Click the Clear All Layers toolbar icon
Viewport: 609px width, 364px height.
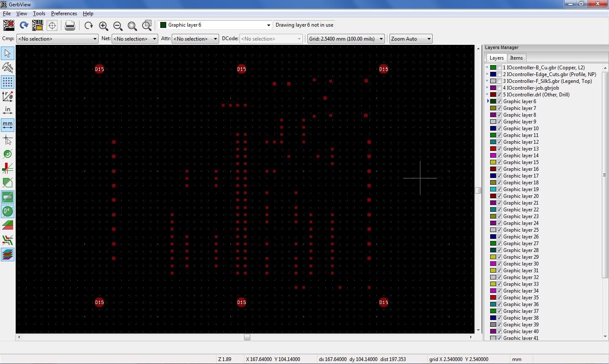pos(9,25)
